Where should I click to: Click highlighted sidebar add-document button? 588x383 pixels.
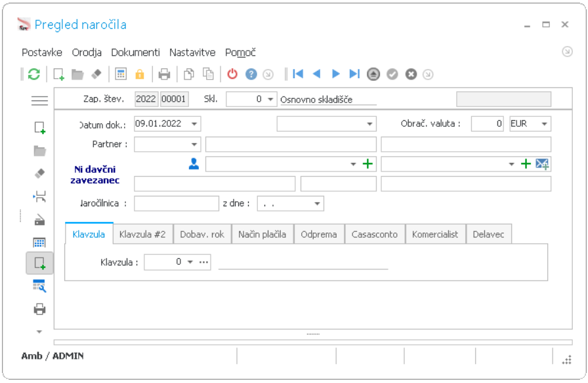[x=40, y=263]
